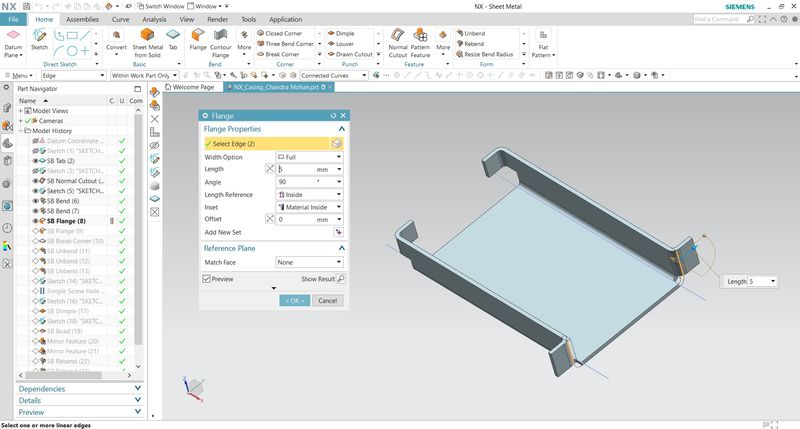Show SB Dimple (17) via its visibility diamond
The height and width of the screenshot is (429, 800).
point(35,311)
